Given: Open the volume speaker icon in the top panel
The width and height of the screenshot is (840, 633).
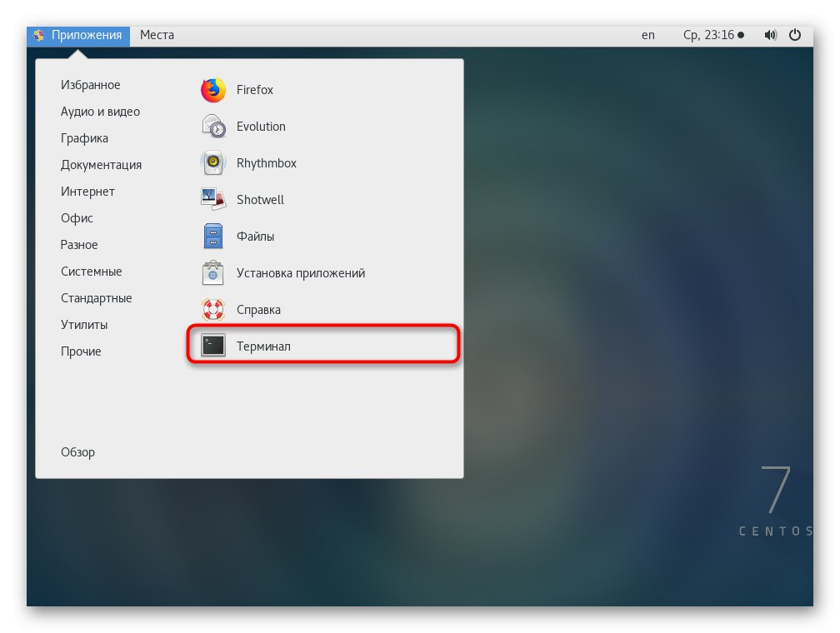Looking at the screenshot, I should [x=770, y=35].
